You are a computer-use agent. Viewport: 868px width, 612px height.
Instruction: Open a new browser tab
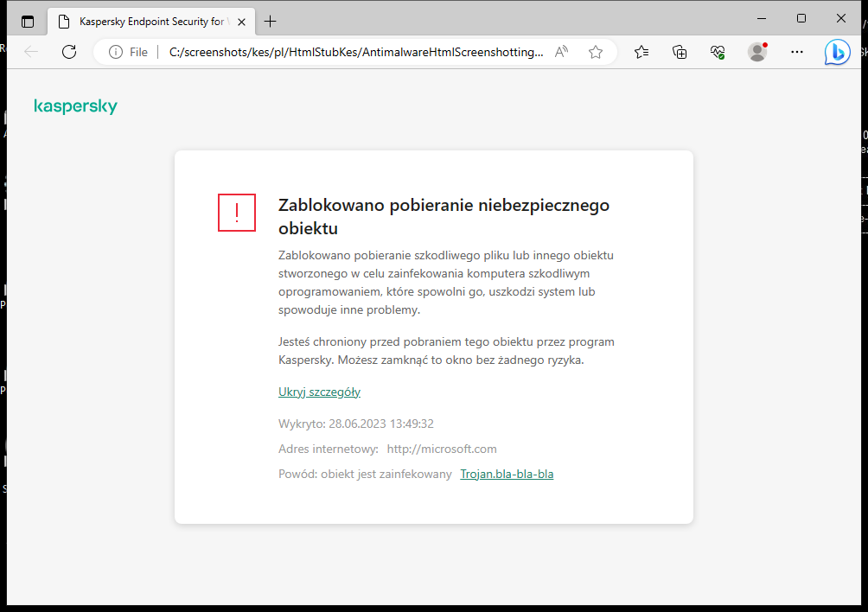coord(270,21)
